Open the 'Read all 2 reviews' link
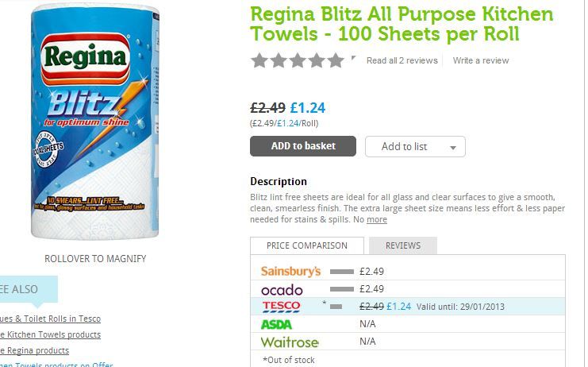588x367 pixels. point(402,60)
